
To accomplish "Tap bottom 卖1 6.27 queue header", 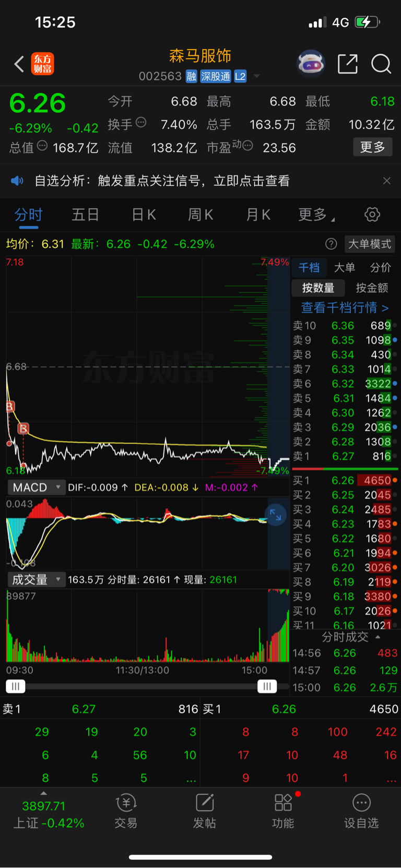I will 100,709.
